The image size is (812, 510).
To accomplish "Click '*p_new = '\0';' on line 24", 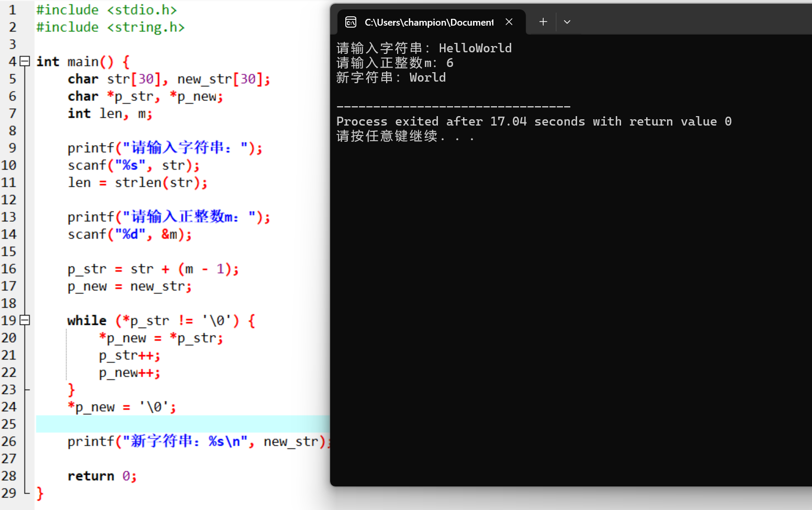I will pyautogui.click(x=122, y=407).
